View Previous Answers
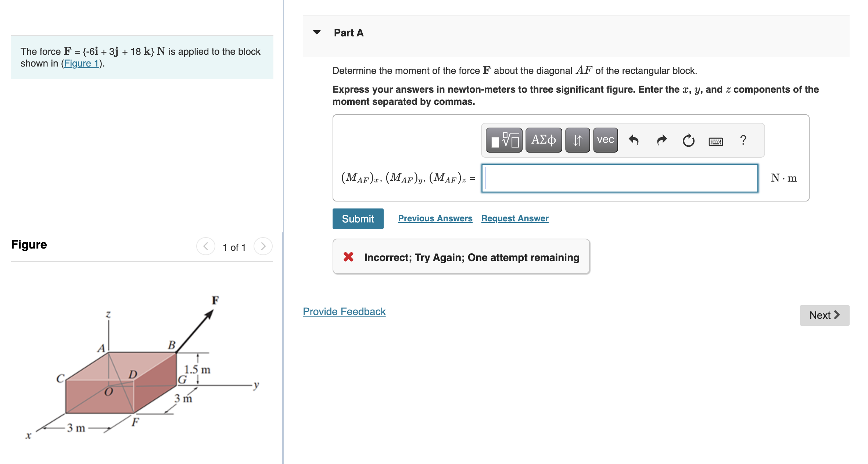 tap(435, 218)
